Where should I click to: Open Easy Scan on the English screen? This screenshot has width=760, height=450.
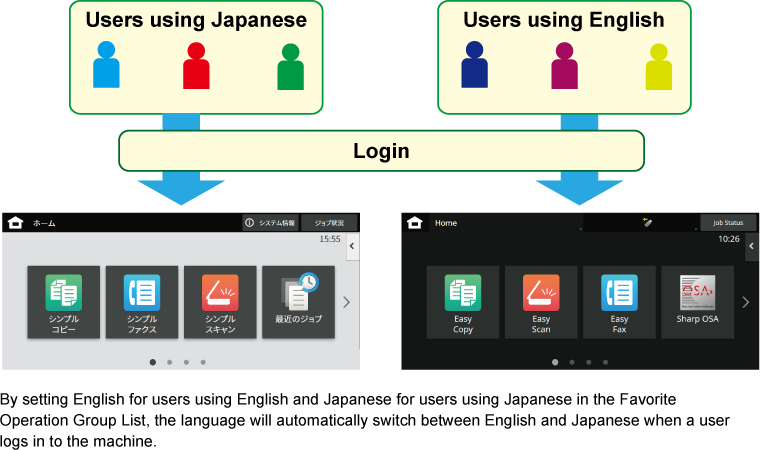[x=541, y=302]
